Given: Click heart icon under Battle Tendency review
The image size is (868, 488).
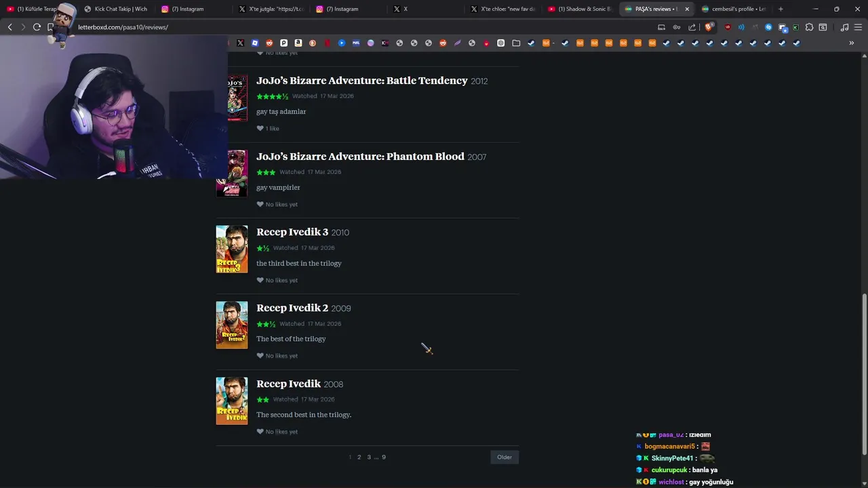Looking at the screenshot, I should [x=260, y=128].
